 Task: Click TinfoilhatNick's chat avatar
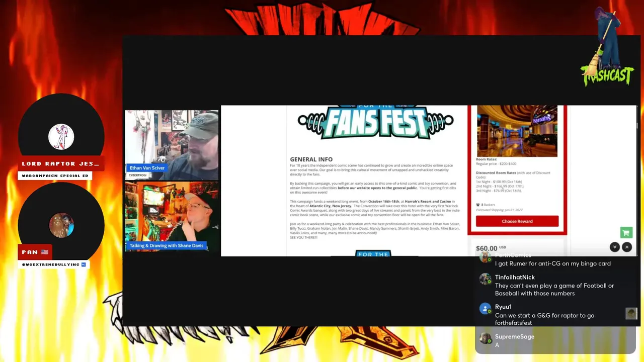tap(485, 279)
